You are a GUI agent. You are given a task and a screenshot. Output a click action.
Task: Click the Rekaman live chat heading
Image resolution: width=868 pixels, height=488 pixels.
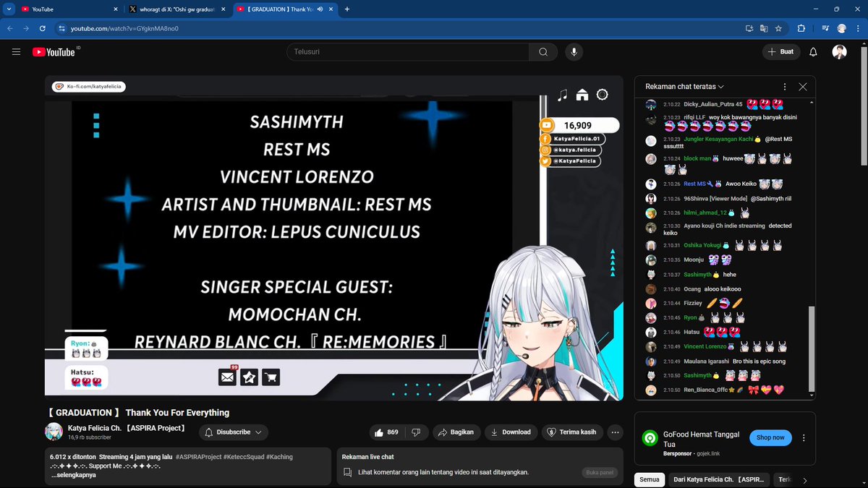click(x=367, y=457)
